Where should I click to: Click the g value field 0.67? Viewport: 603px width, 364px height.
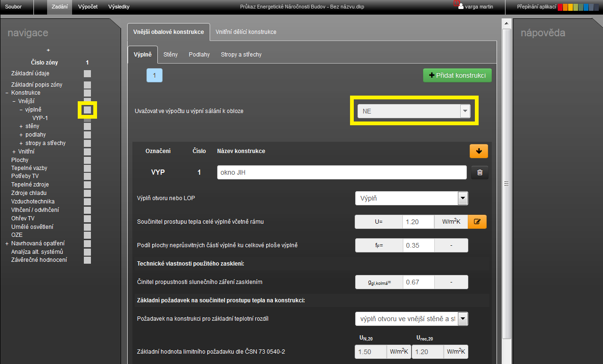[x=418, y=282]
